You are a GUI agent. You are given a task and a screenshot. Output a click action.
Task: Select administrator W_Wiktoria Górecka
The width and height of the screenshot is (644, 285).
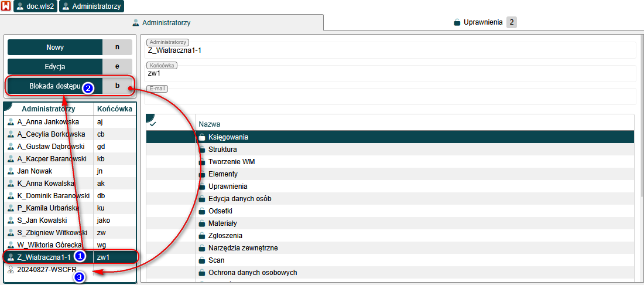[x=70, y=245]
